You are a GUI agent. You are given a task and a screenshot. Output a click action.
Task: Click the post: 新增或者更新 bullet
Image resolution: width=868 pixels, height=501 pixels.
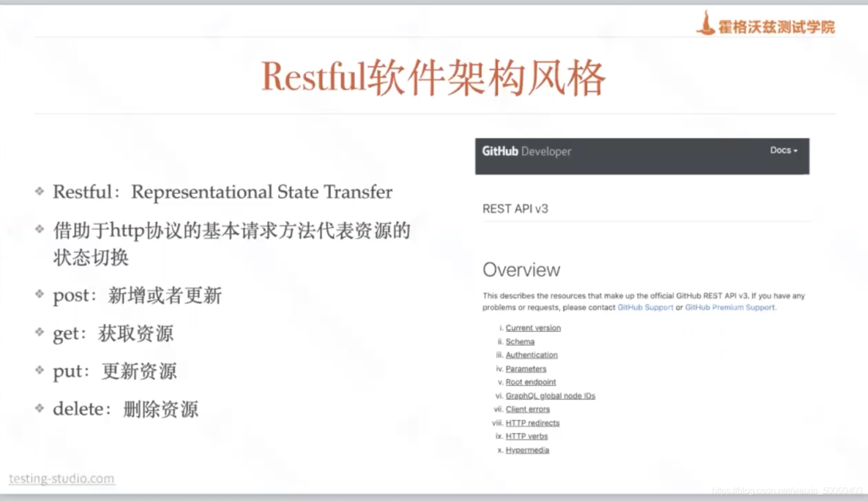[x=137, y=295]
